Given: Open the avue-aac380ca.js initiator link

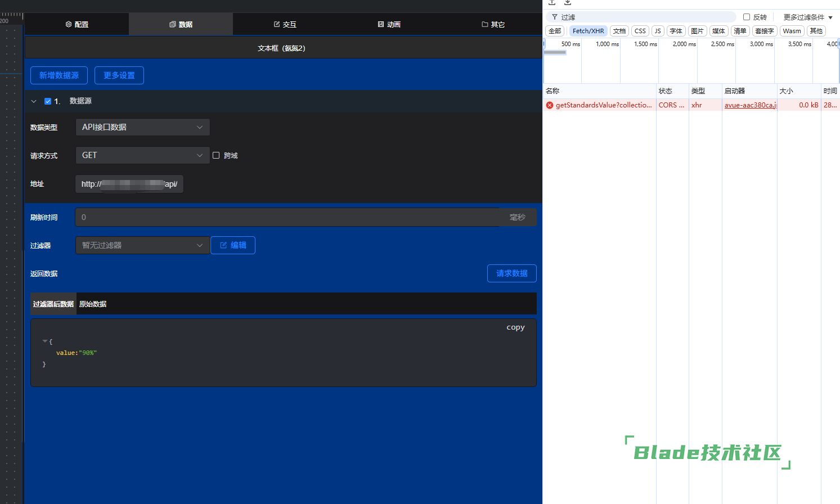Looking at the screenshot, I should 750,105.
